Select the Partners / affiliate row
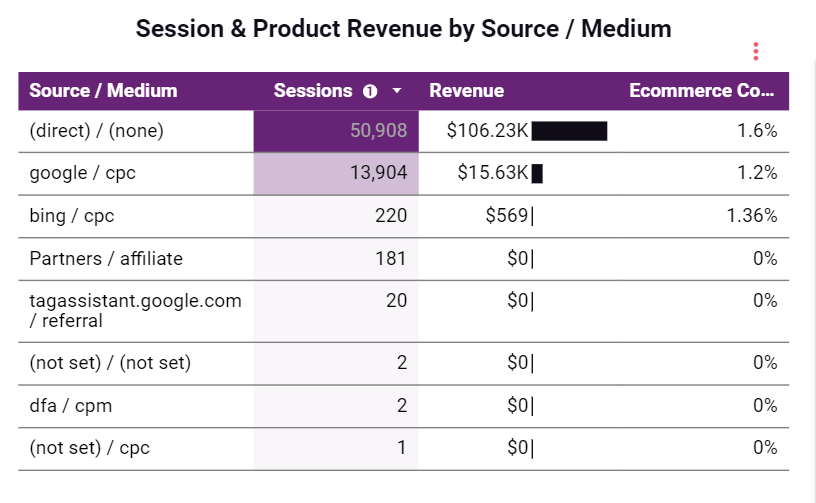 (x=106, y=259)
